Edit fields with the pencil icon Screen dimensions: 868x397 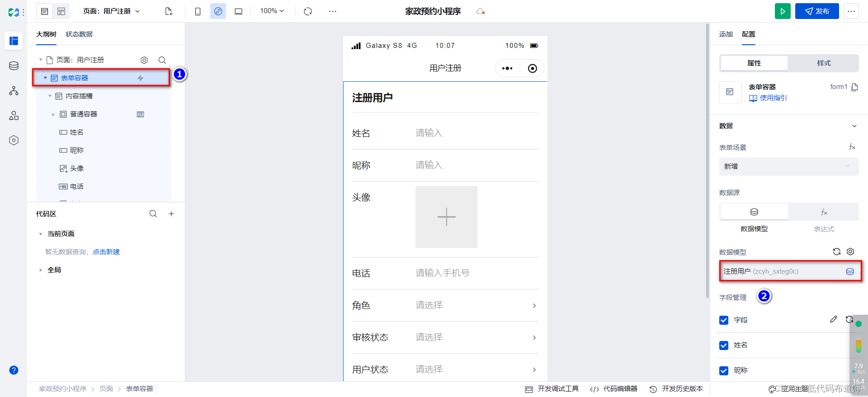pos(834,319)
